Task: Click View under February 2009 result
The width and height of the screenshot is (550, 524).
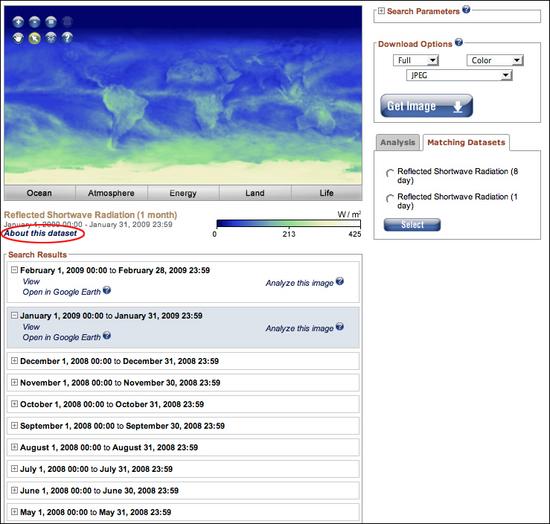Action: coord(31,282)
